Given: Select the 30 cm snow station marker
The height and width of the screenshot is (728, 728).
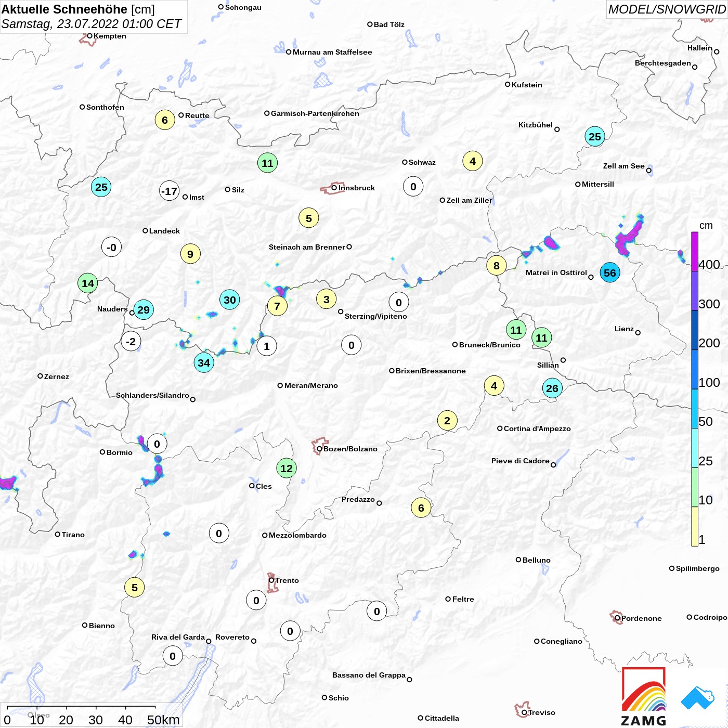Looking at the screenshot, I should pyautogui.click(x=230, y=300).
